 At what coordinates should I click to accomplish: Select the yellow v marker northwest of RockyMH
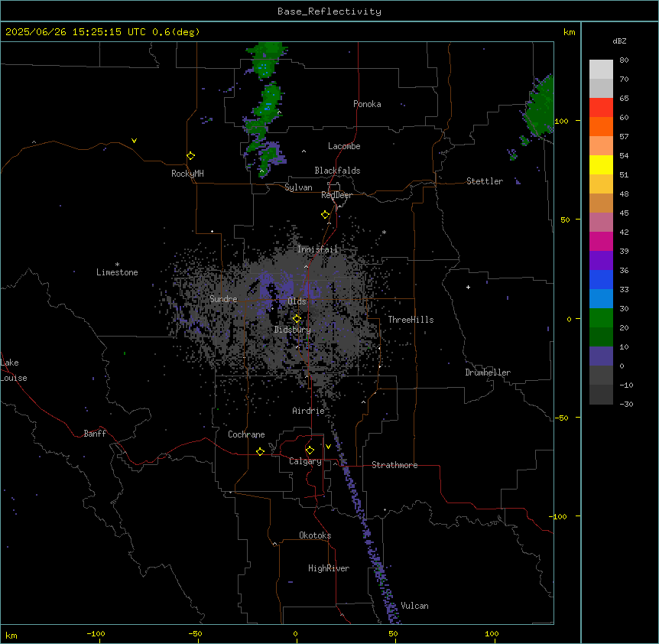134,141
